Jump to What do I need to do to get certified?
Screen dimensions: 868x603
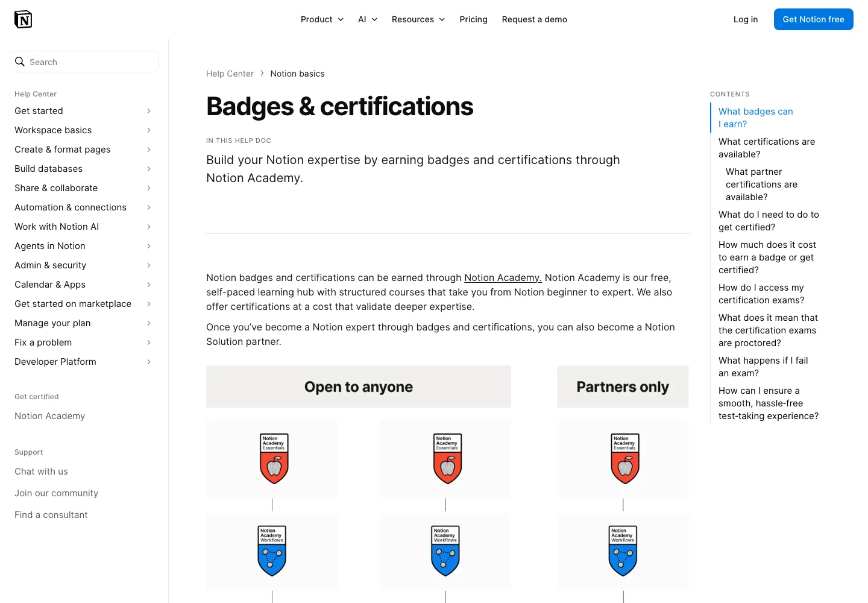[x=769, y=221]
